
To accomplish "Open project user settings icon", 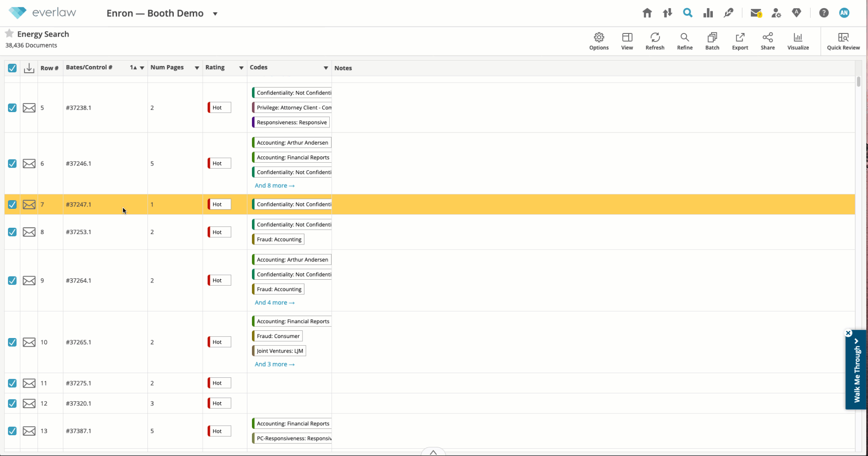I will 776,13.
